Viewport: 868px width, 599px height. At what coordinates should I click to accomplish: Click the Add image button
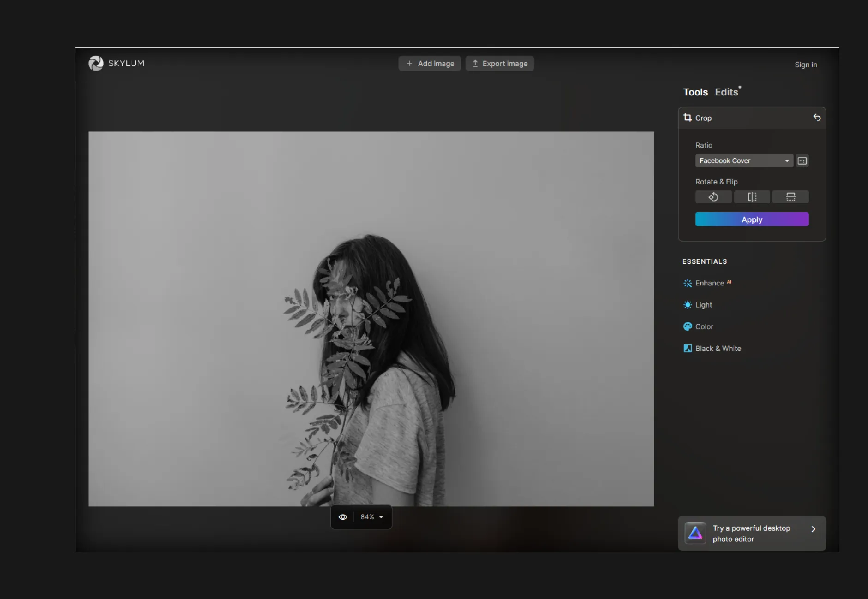click(x=430, y=64)
